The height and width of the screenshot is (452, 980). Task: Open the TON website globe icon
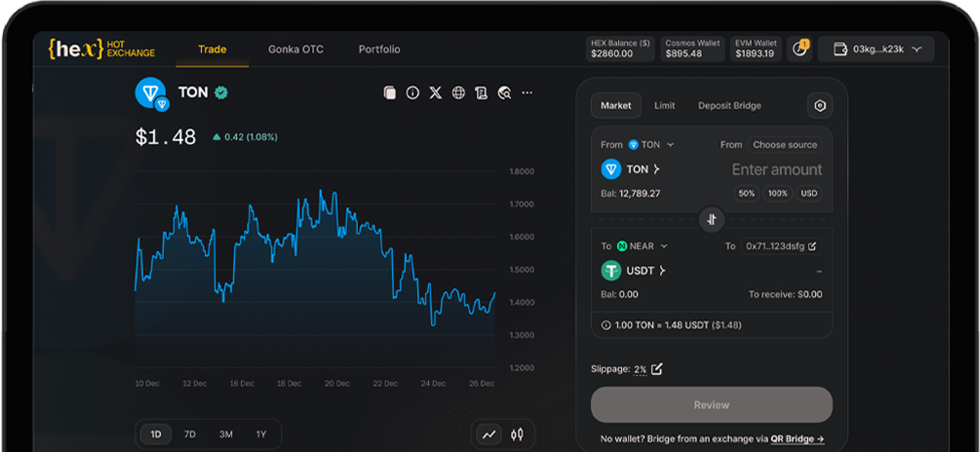point(458,93)
